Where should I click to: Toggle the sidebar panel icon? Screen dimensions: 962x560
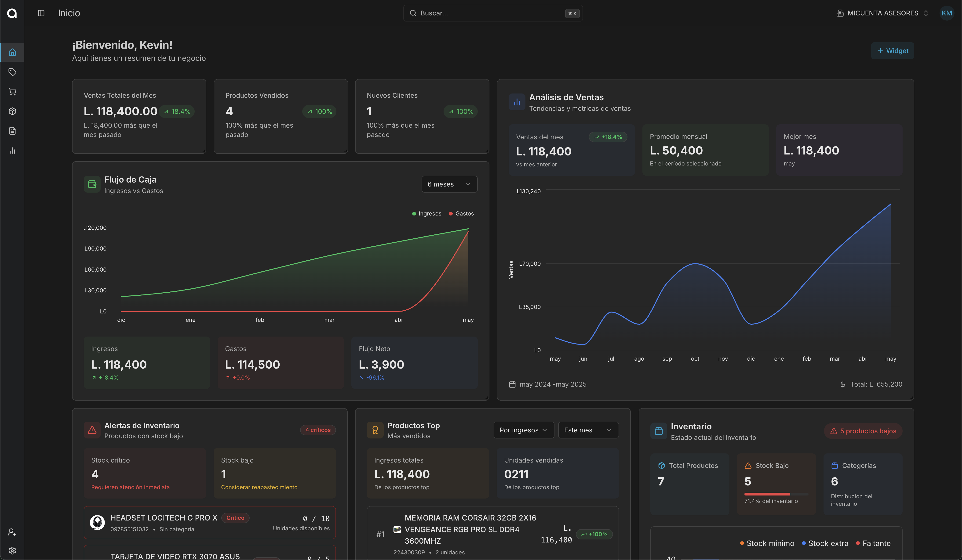41,13
